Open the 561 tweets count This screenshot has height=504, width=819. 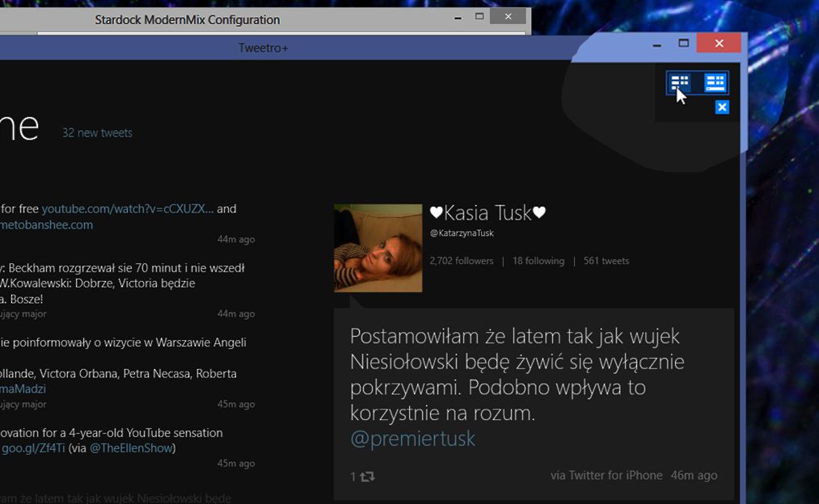606,261
